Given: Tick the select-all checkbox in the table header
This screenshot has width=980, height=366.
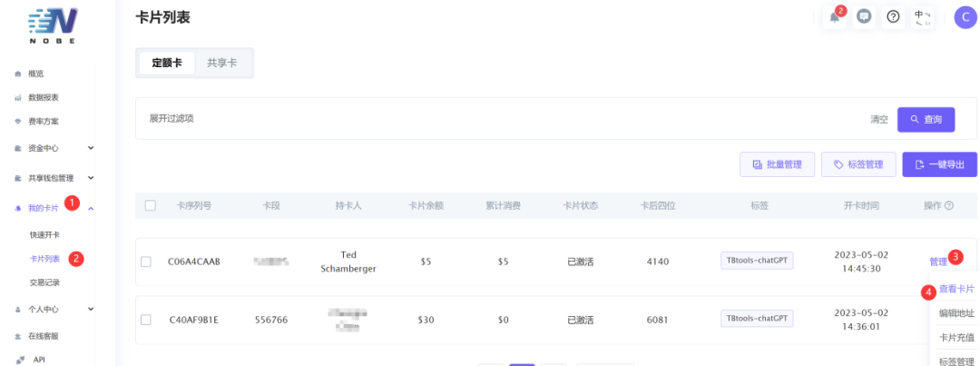Looking at the screenshot, I should pyautogui.click(x=150, y=205).
